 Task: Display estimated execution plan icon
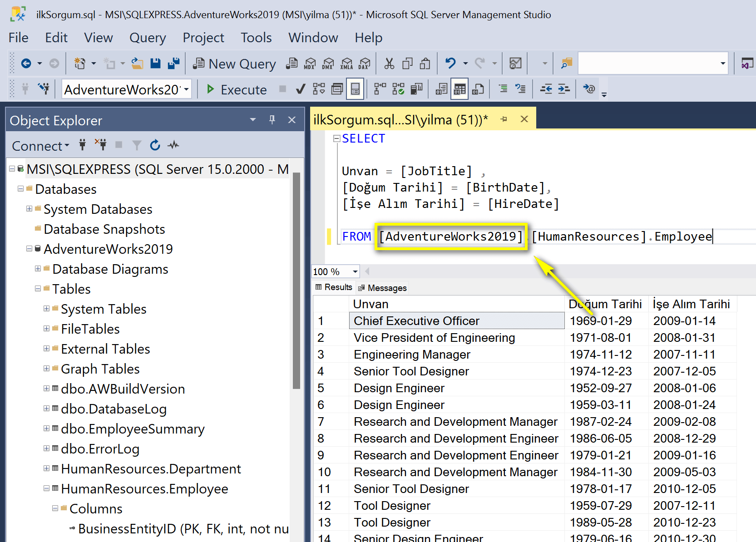(x=319, y=89)
